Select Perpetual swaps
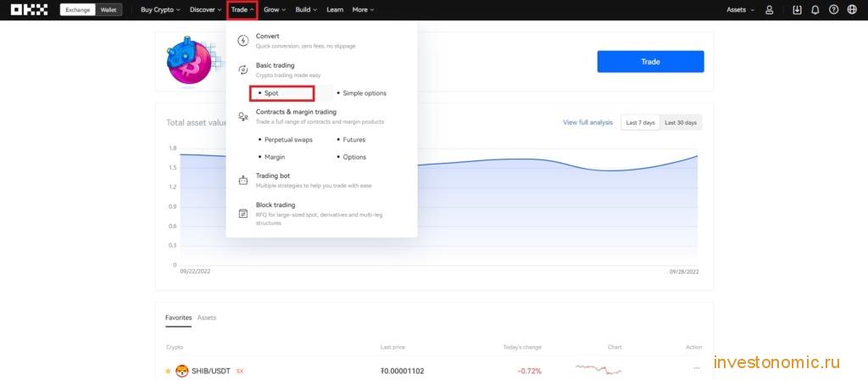 (288, 140)
